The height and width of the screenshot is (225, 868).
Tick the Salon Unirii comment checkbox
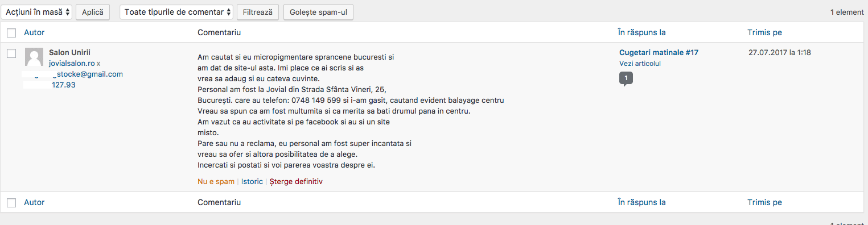[x=11, y=53]
